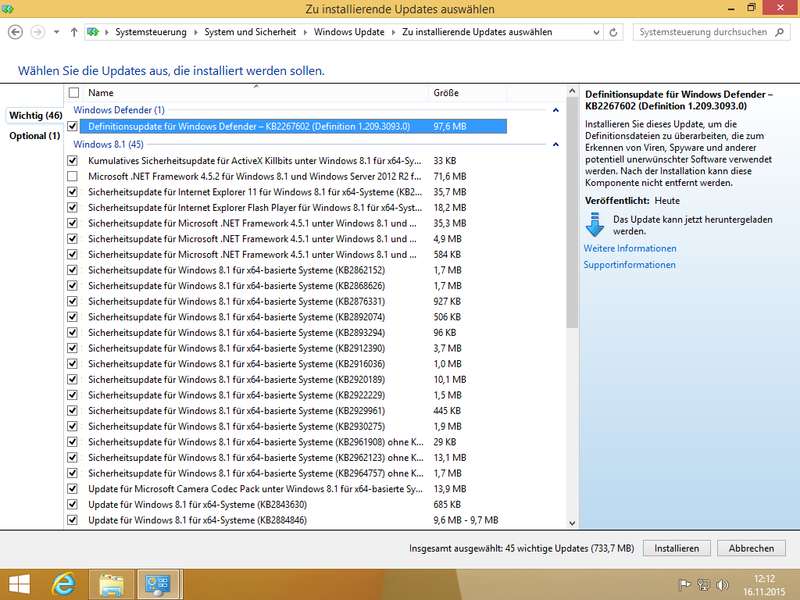
Task: Click the forward navigation arrow
Action: coord(37,32)
